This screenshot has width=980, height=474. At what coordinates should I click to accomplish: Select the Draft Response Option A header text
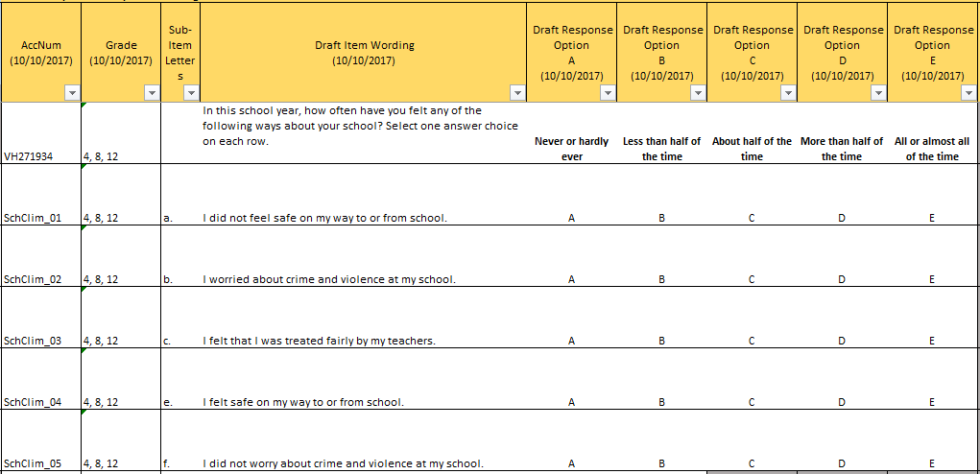click(x=572, y=53)
